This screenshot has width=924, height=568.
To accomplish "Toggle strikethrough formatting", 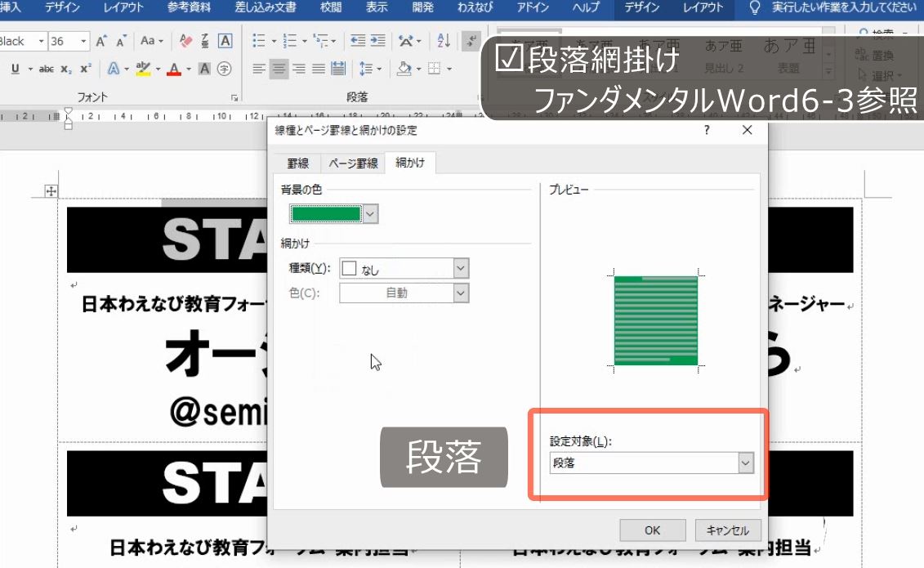I will 47,69.
